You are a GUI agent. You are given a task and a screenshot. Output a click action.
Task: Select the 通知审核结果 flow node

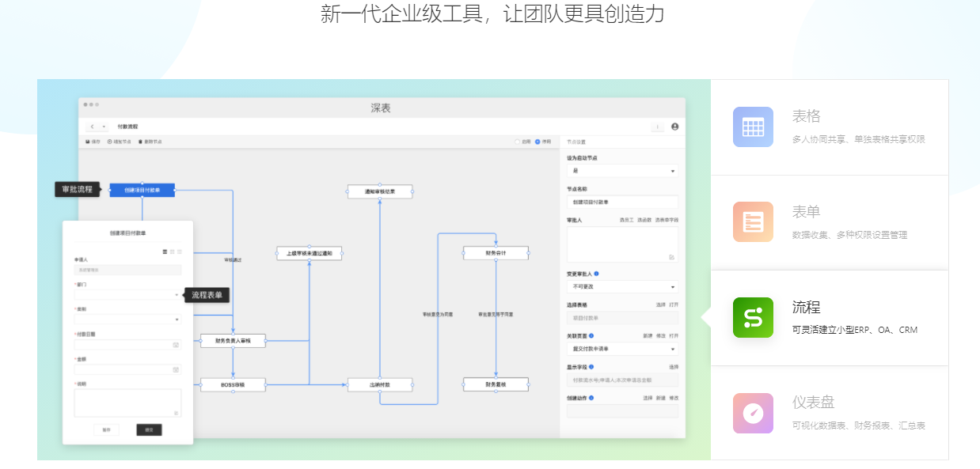(x=380, y=191)
